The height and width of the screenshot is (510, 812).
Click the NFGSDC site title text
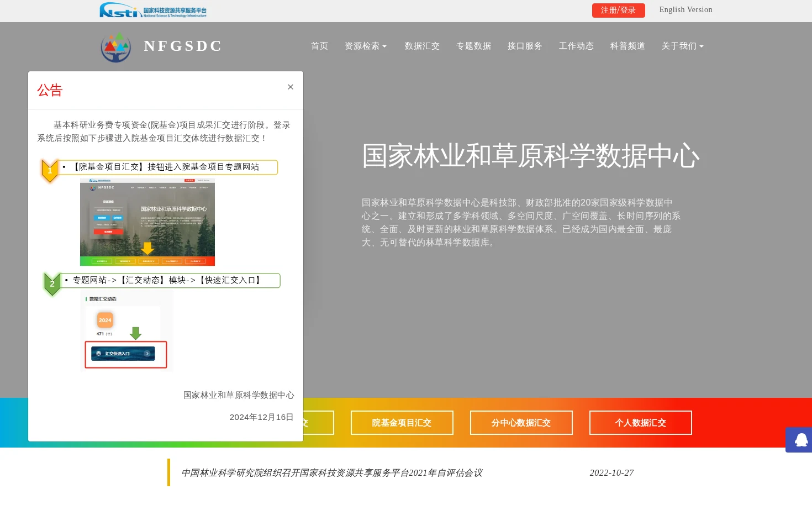pyautogui.click(x=183, y=46)
